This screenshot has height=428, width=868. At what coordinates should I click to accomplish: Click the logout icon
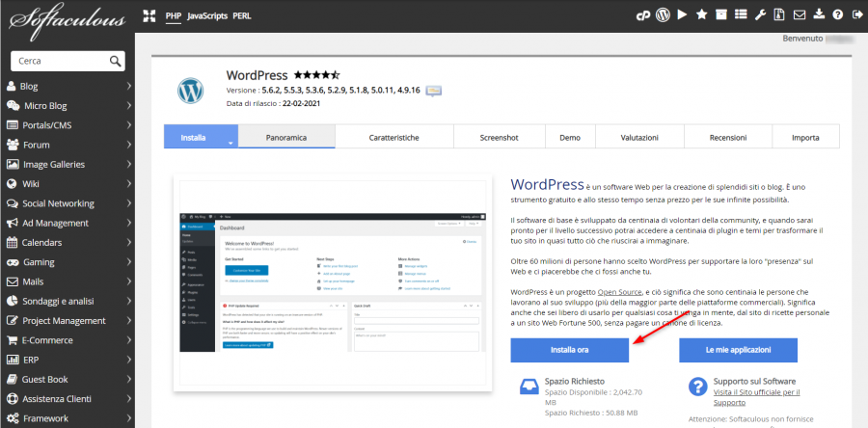coord(855,14)
